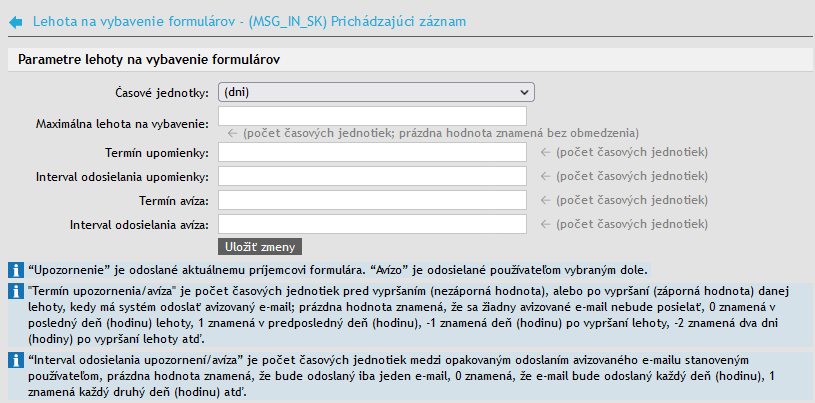Expand the Časové jednotky dropdown

pos(376,92)
